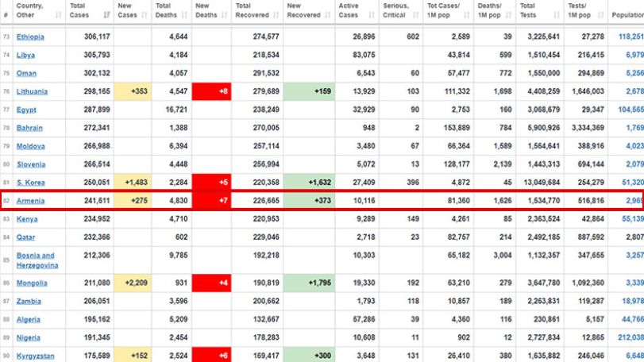644x362 pixels.
Task: Select Kenya total cases 234,952
Action: (97, 219)
